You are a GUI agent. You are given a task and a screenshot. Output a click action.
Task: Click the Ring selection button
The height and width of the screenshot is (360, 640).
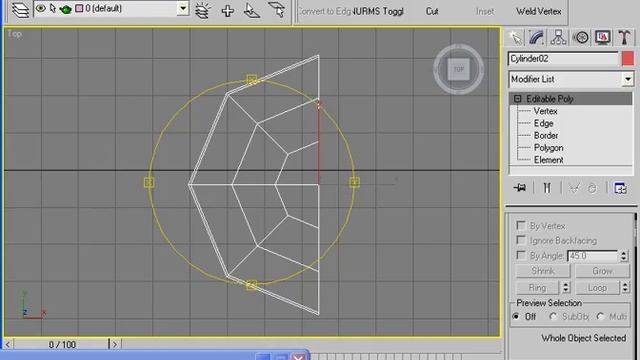(x=537, y=287)
